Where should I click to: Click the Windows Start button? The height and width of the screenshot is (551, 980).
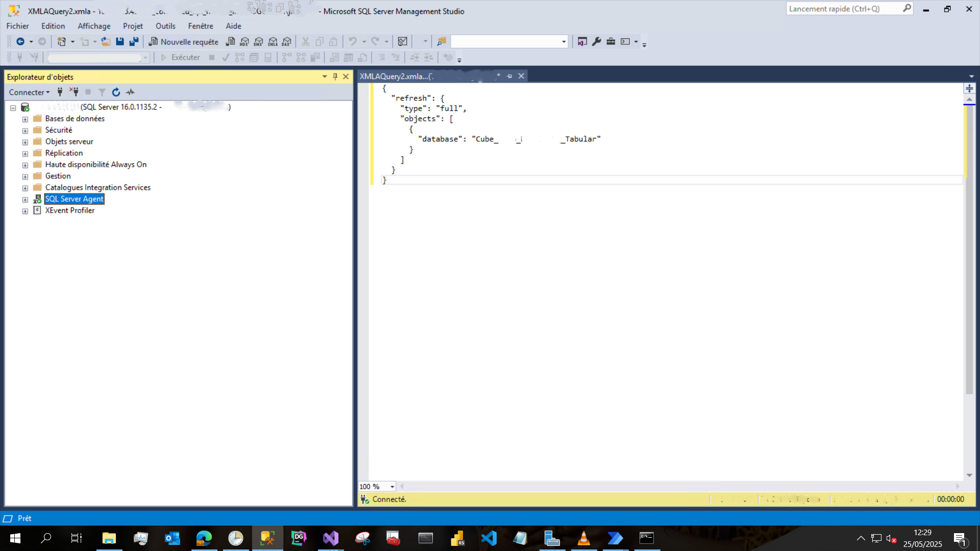pyautogui.click(x=15, y=538)
